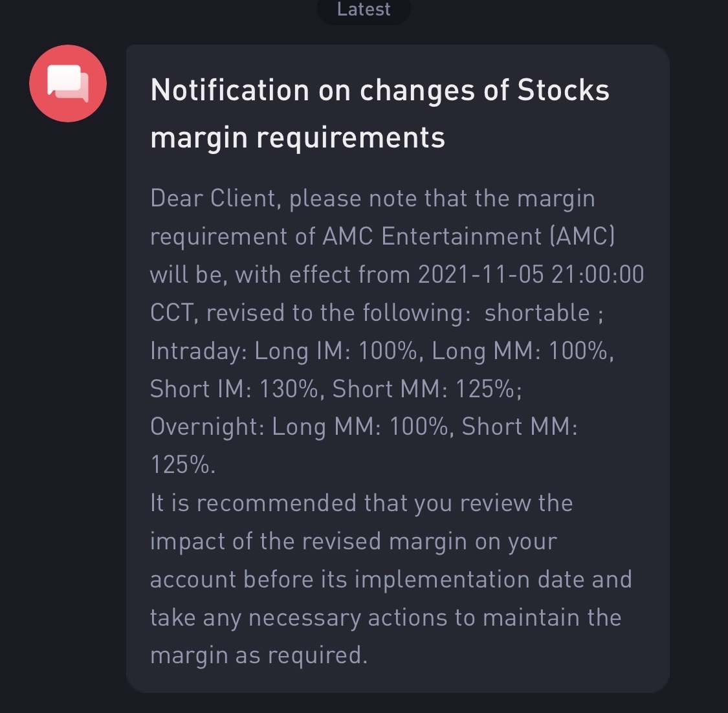Viewport: 728px width, 713px height.
Task: Tap the standalone "125%." overnight value
Action: click(182, 465)
